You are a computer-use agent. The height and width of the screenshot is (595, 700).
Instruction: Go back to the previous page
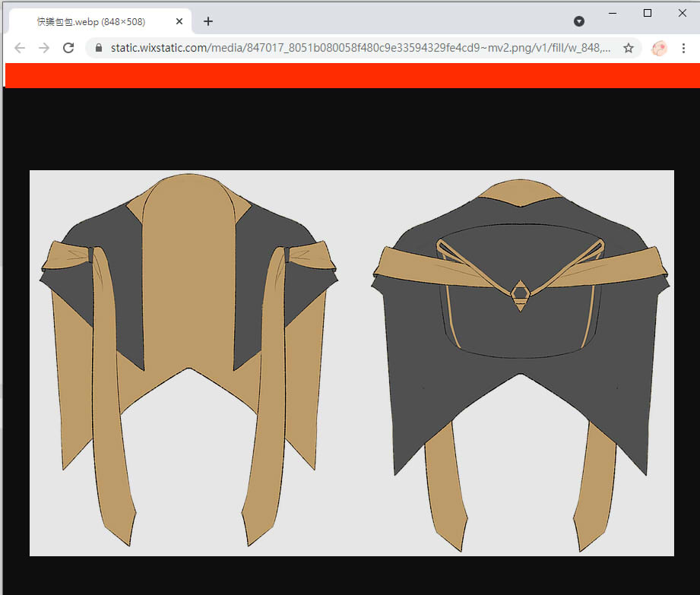[x=20, y=48]
